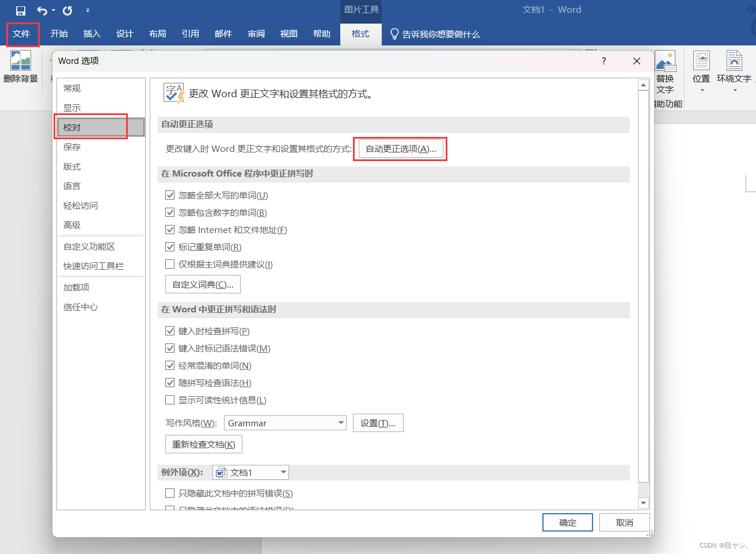Click the 告诉我你想要做什么 search box
The height and width of the screenshot is (554, 756).
click(x=441, y=35)
